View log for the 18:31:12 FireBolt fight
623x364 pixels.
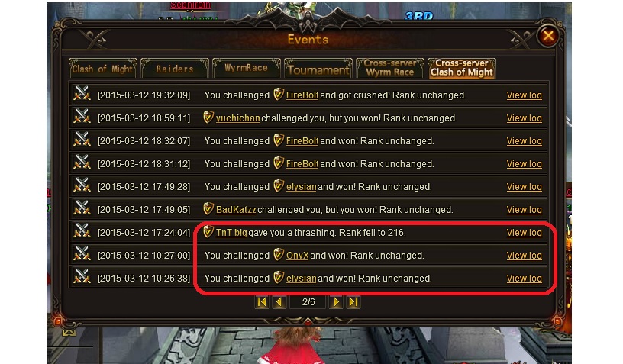(524, 164)
